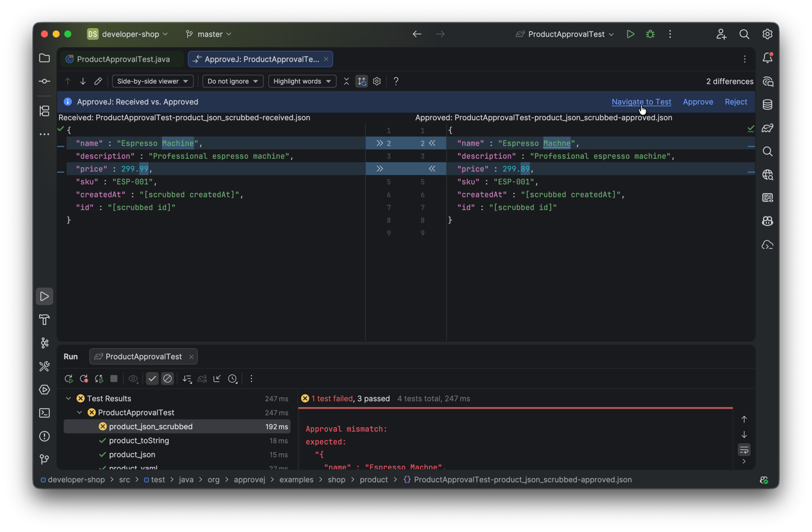Jump to next difference with down arrow
This screenshot has height=532, width=812.
(x=83, y=82)
